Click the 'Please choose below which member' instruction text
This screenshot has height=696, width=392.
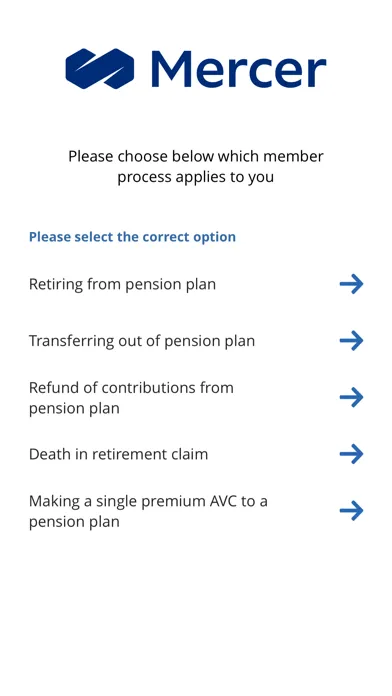tap(196, 156)
